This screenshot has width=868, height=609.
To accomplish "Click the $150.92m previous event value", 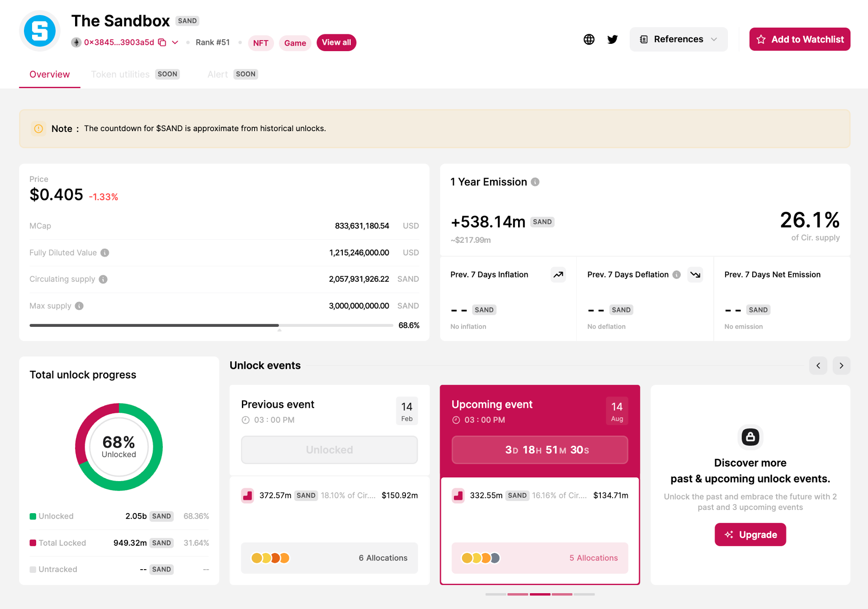I will click(x=400, y=496).
